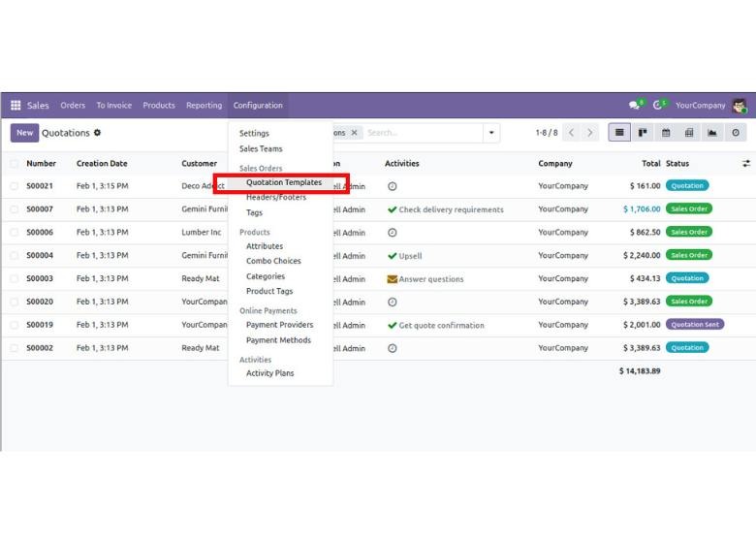The image size is (756, 543).
Task: Expand the search options dropdown arrow
Action: (491, 133)
